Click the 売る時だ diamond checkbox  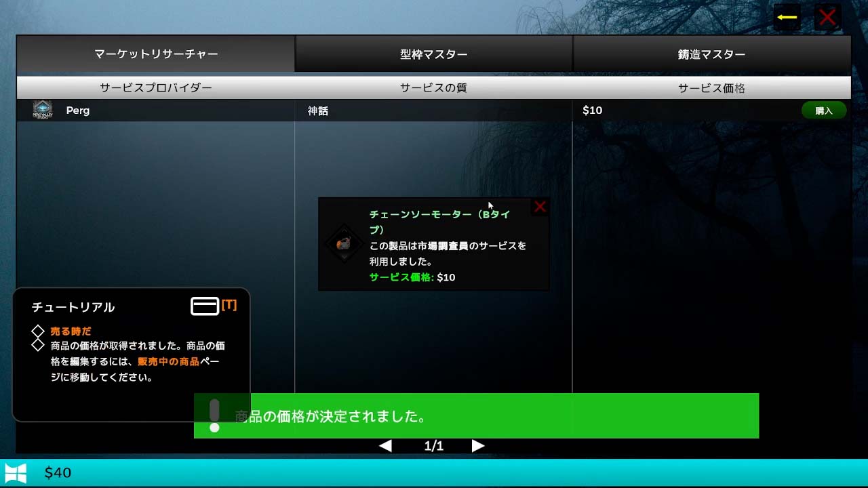coord(38,331)
